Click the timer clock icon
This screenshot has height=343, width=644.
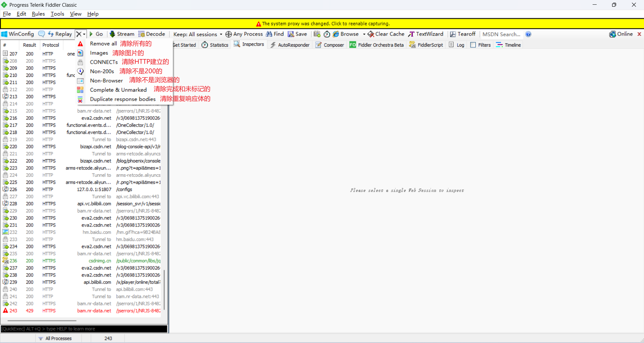[327, 34]
